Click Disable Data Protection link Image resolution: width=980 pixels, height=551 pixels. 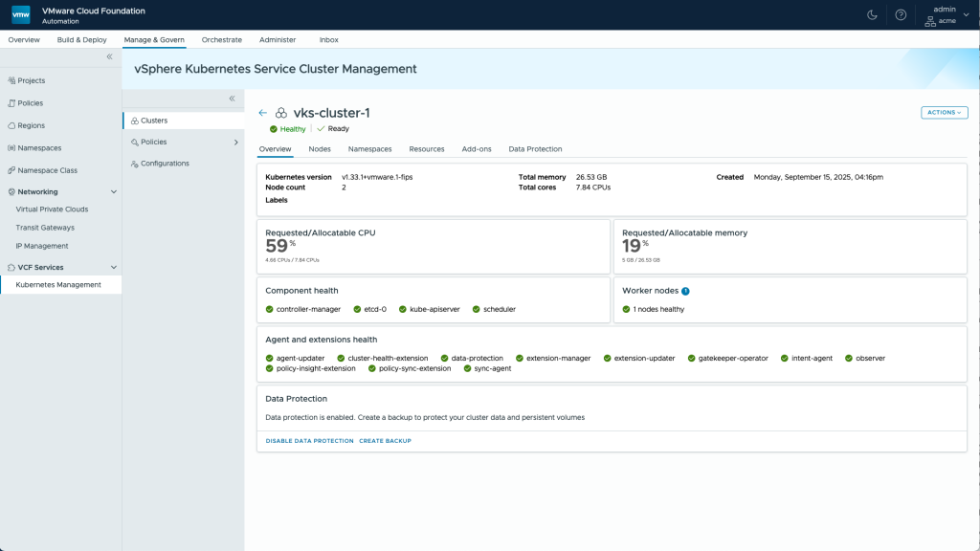pyautogui.click(x=309, y=441)
